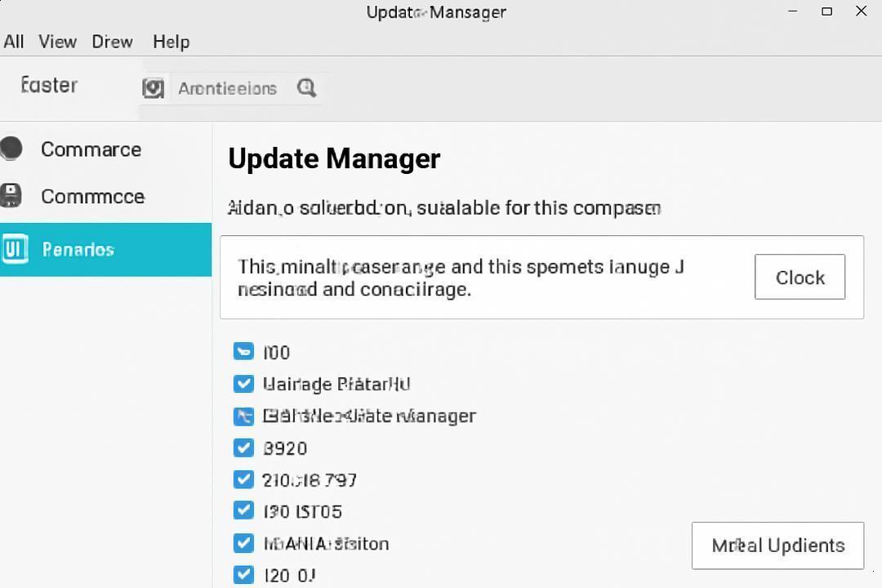Screen dimensions: 882x588
Task: Maximize the Update Manager window
Action: click(x=826, y=11)
